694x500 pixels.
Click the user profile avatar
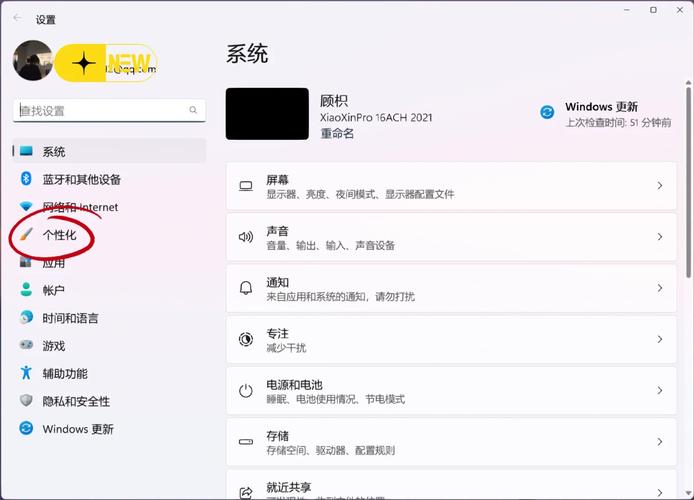[33, 61]
